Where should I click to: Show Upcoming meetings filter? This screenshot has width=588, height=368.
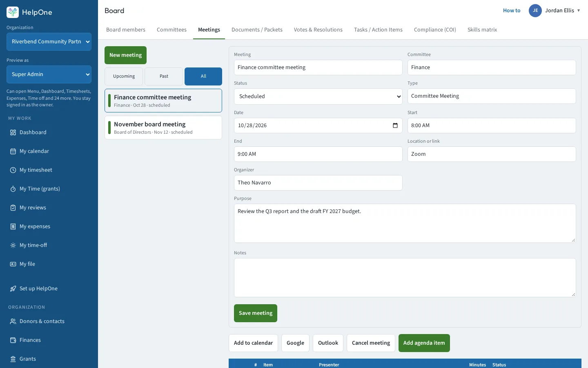click(124, 76)
